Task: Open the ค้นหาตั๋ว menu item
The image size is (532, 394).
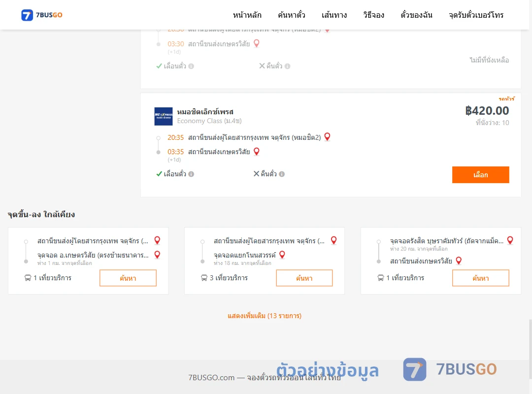Action: coord(292,15)
